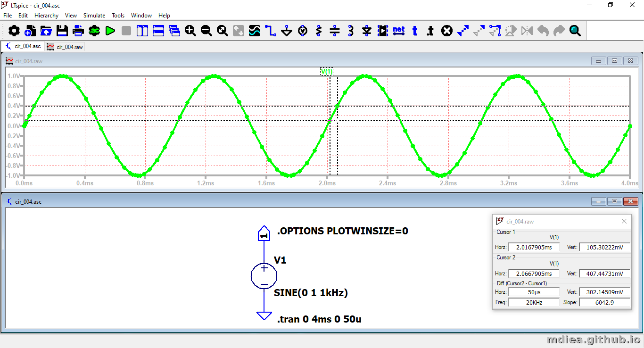The image size is (644, 348).
Task: Click the SINE(0 1 1kHz) value text
Action: point(311,293)
